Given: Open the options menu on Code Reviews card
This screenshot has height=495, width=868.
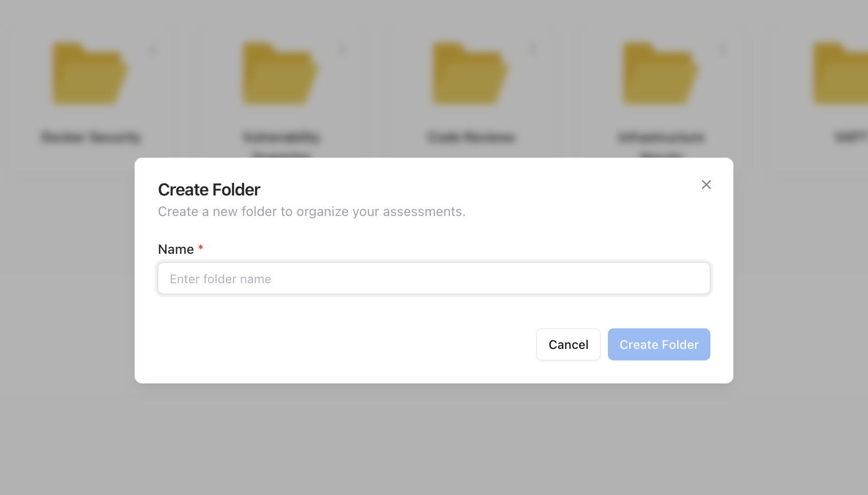Looking at the screenshot, I should [x=533, y=49].
